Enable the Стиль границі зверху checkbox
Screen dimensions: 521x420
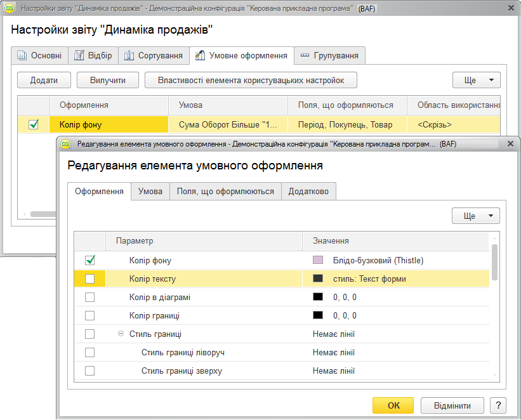(89, 371)
